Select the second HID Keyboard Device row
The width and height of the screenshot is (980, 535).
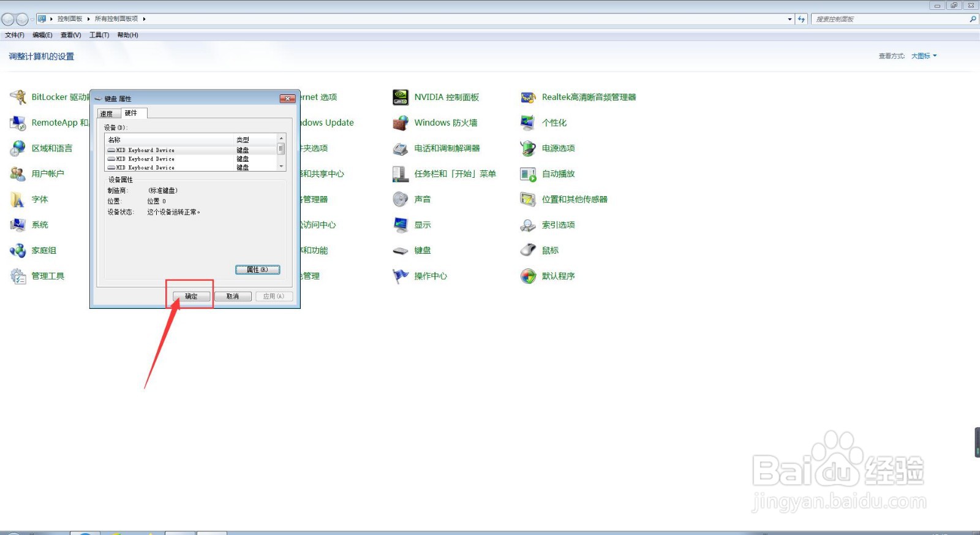click(x=192, y=159)
